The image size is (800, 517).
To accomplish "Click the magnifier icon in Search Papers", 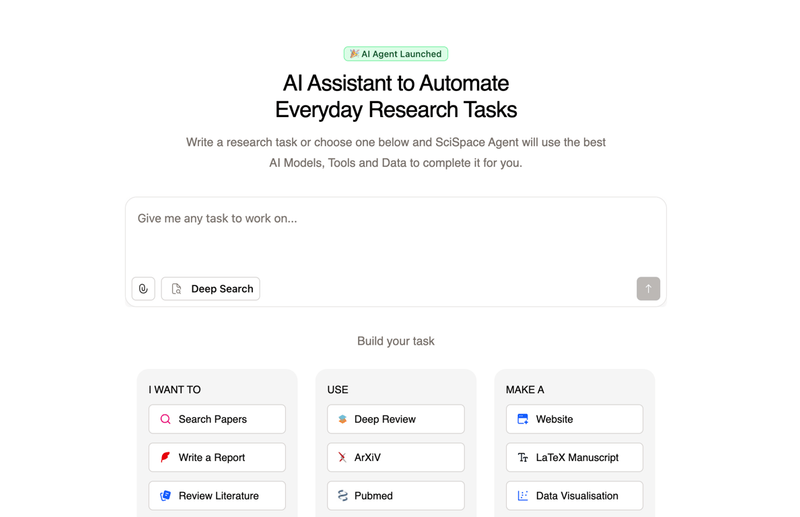I will [165, 419].
